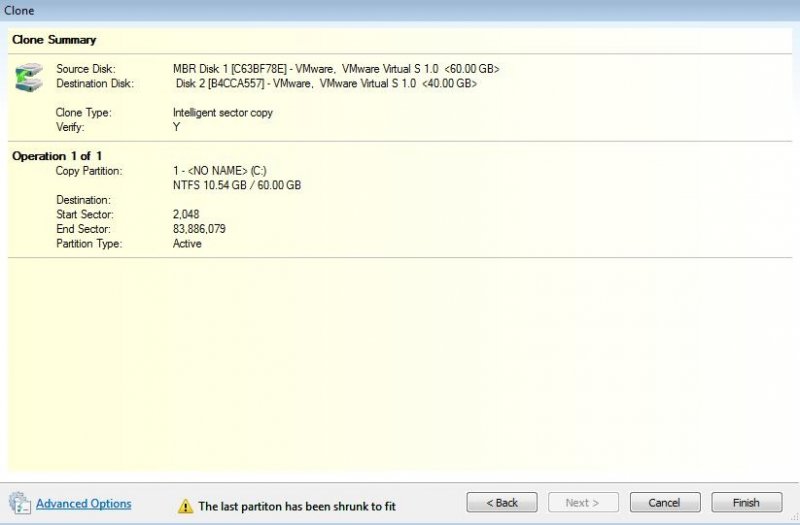Click the disabled Next button

(583, 503)
